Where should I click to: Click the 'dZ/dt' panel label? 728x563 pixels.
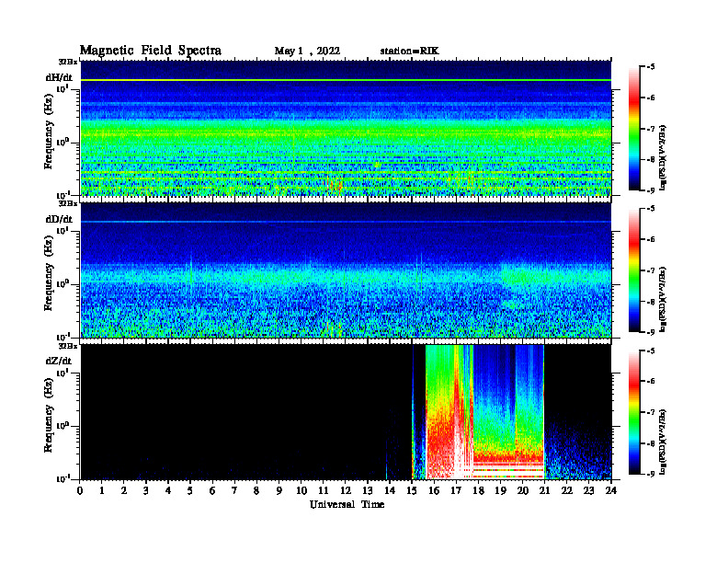59,361
